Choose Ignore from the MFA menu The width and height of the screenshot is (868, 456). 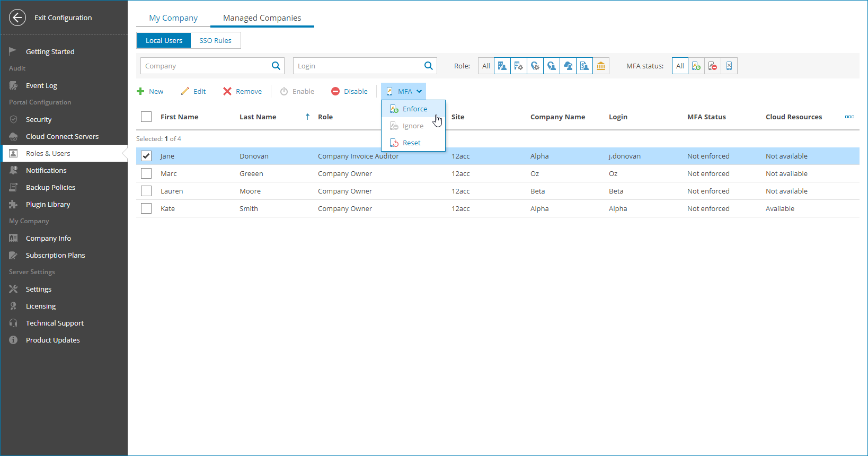pyautogui.click(x=413, y=126)
